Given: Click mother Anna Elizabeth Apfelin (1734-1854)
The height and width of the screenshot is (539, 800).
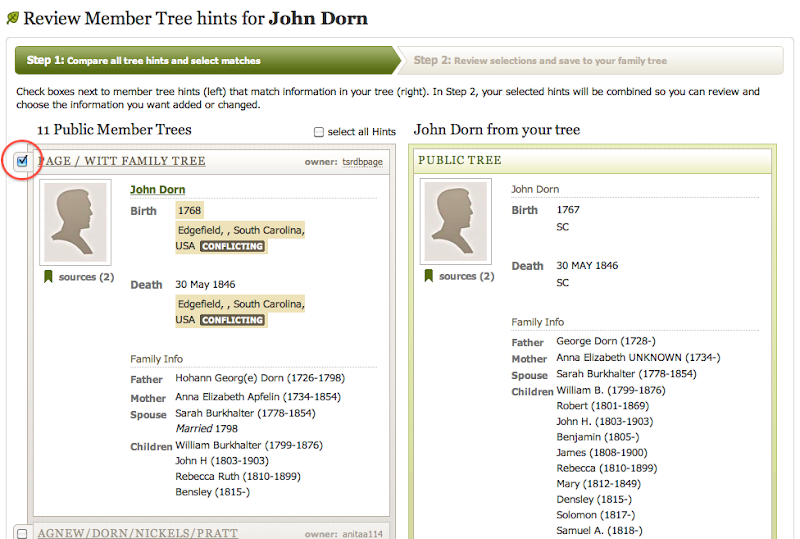Looking at the screenshot, I should (x=258, y=397).
